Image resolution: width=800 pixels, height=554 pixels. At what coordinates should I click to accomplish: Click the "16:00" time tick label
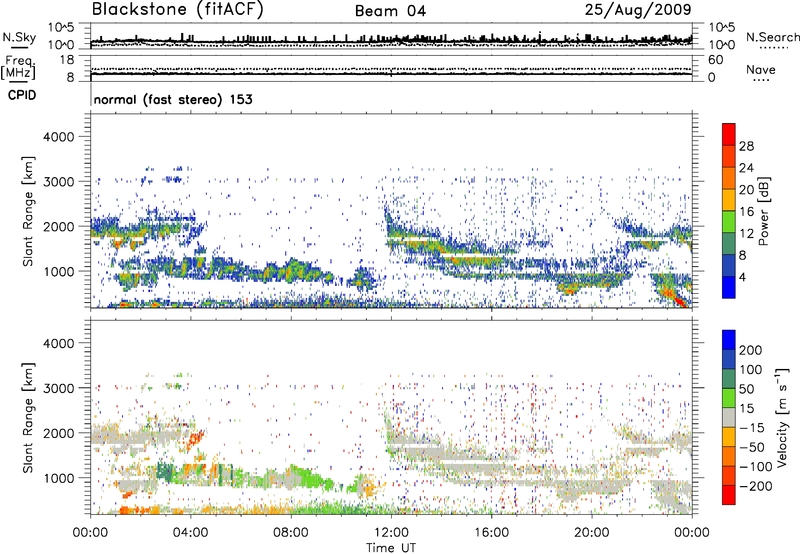click(x=491, y=533)
